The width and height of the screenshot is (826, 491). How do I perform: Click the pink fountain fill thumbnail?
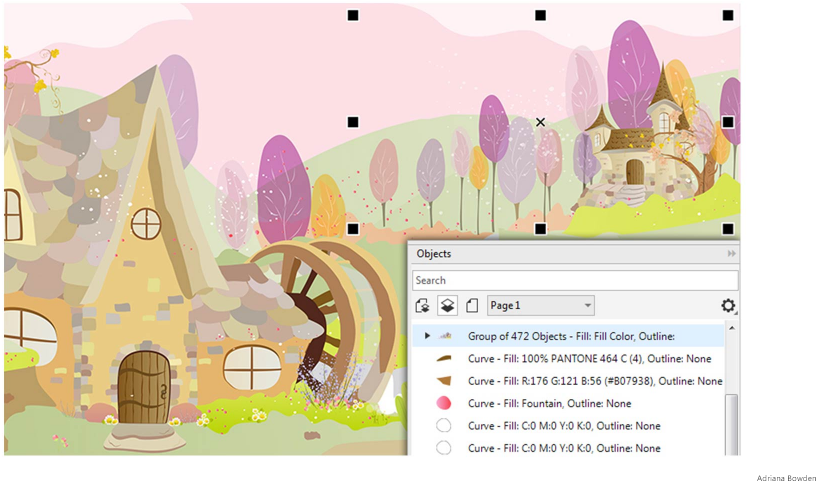[x=445, y=403]
